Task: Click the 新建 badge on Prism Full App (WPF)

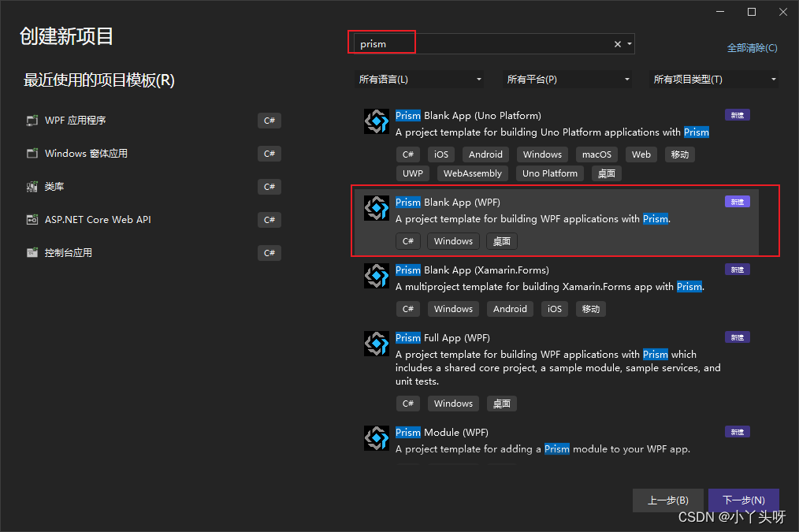Action: click(x=738, y=337)
